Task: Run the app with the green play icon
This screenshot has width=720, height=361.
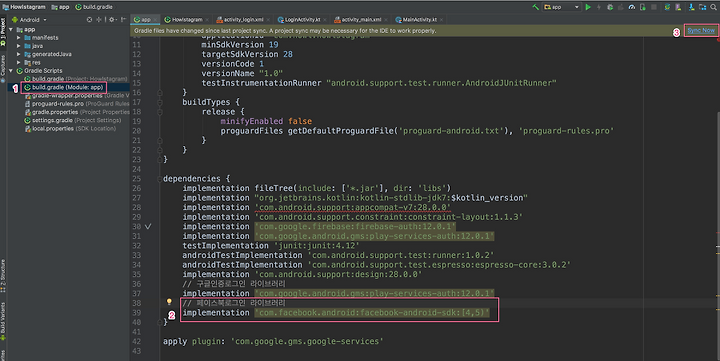Action: click(x=588, y=7)
